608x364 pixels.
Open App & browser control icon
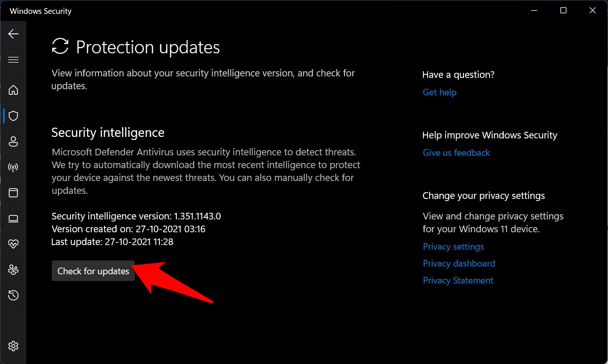13,193
